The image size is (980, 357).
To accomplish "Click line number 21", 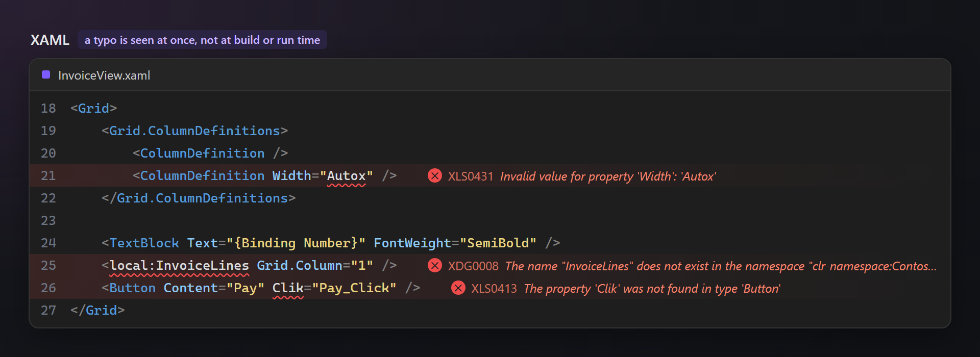I will pyautogui.click(x=48, y=175).
